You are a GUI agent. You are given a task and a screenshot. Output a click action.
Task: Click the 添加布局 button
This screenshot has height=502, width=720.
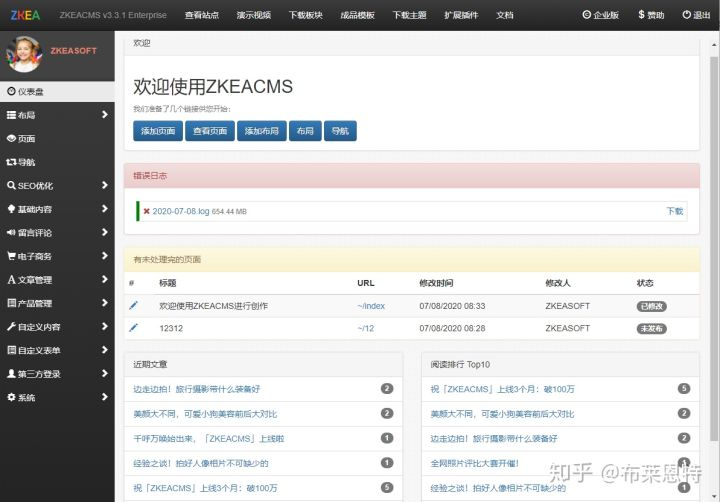point(262,131)
